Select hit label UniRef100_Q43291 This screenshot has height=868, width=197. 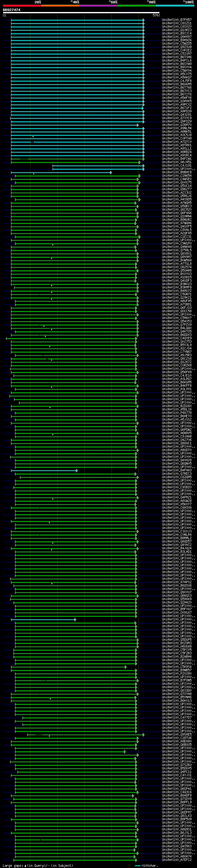177,115
